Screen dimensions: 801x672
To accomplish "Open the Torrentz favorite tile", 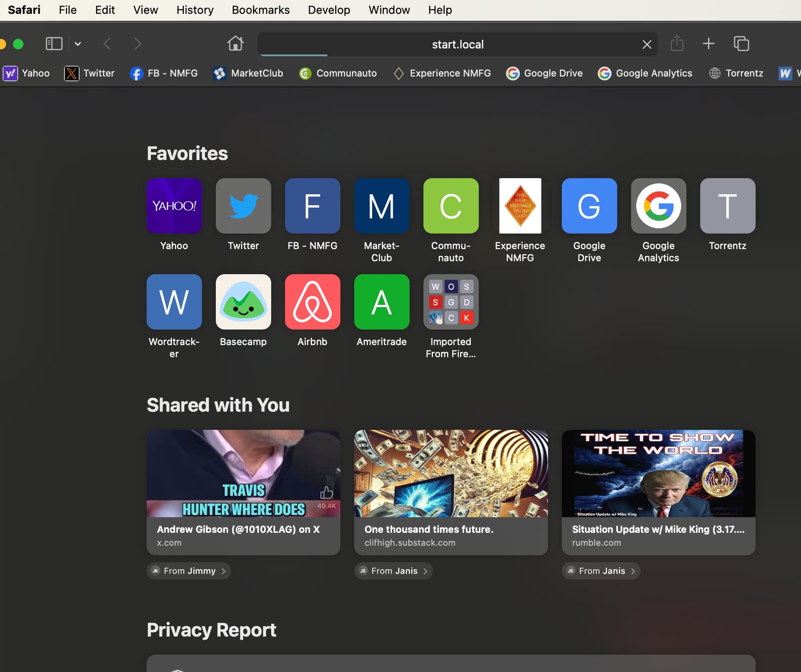I will point(727,206).
